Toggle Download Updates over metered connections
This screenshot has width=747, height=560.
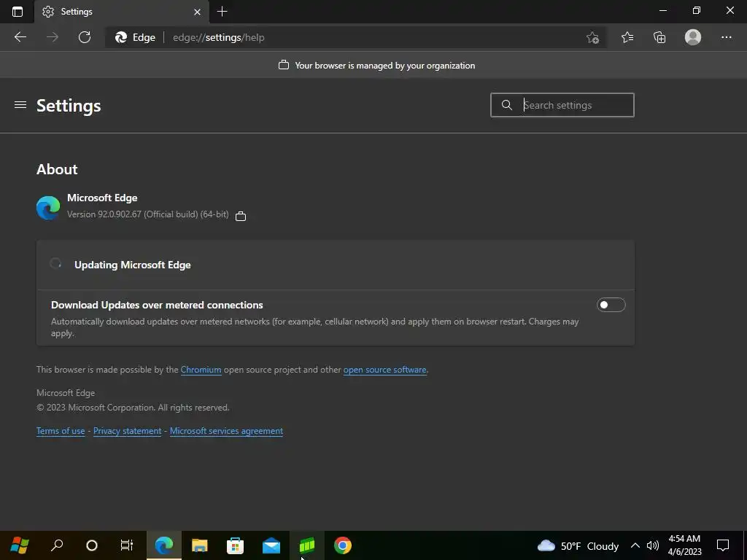tap(611, 305)
